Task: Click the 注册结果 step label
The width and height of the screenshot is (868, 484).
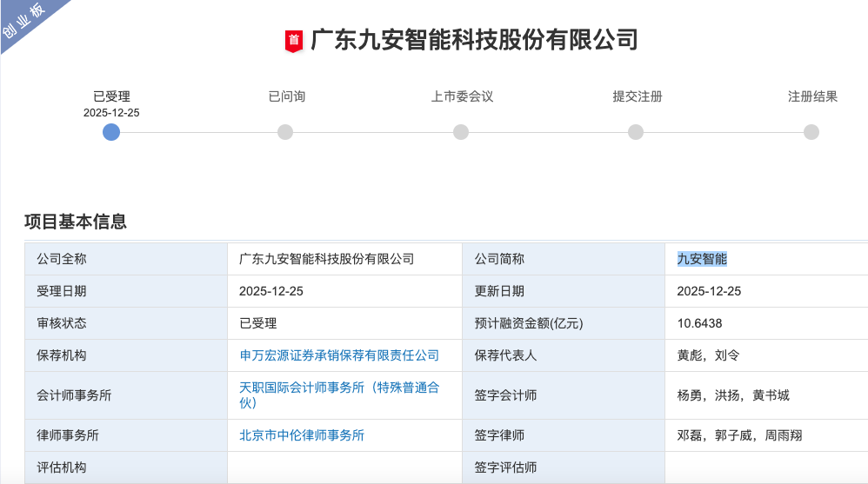Action: [x=812, y=96]
